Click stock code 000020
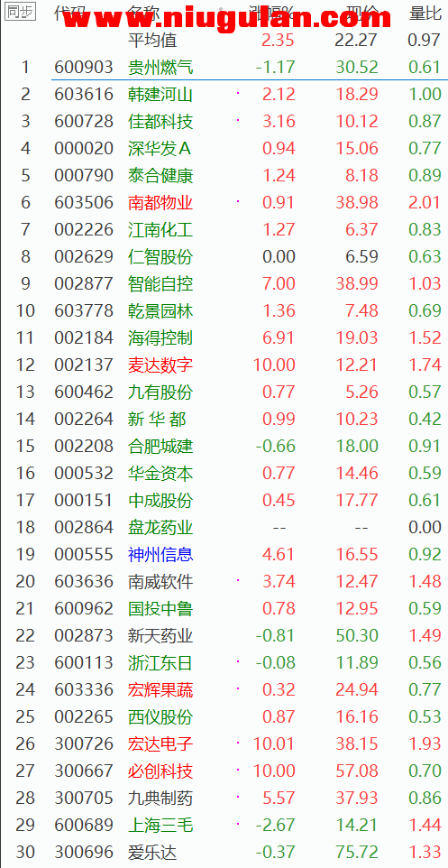 [x=84, y=148]
